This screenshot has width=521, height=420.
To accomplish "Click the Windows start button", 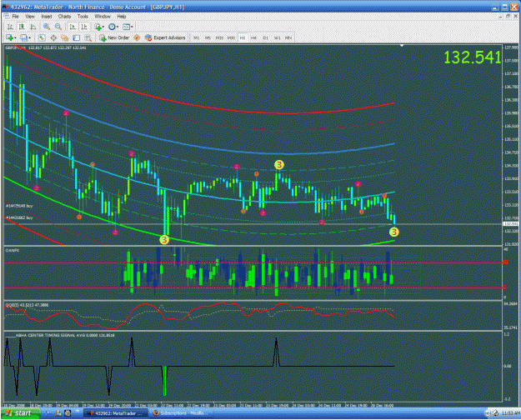I will (21, 413).
